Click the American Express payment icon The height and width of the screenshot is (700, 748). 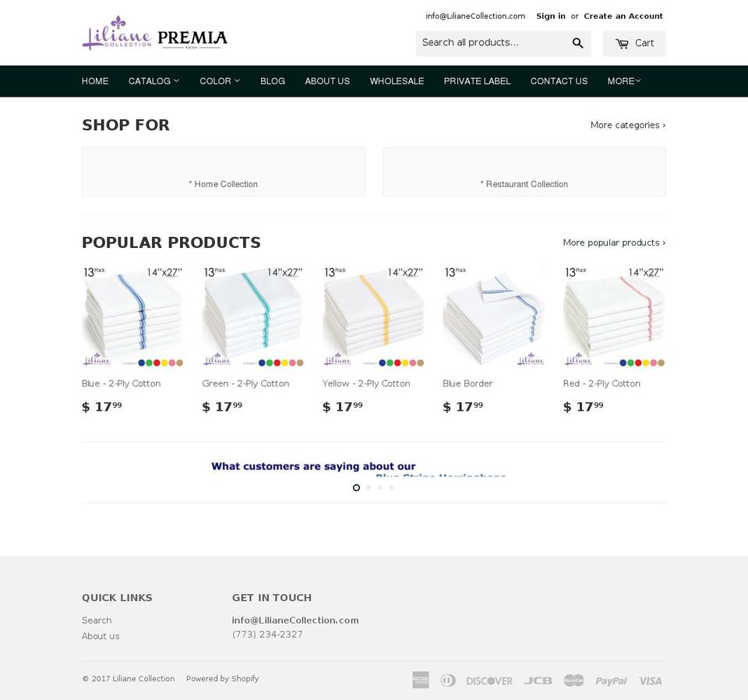(x=421, y=680)
